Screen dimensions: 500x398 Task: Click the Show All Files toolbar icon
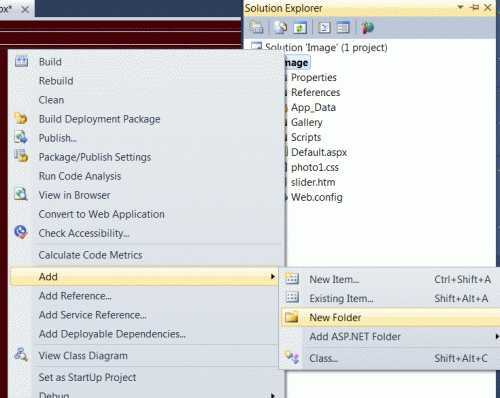(x=280, y=27)
